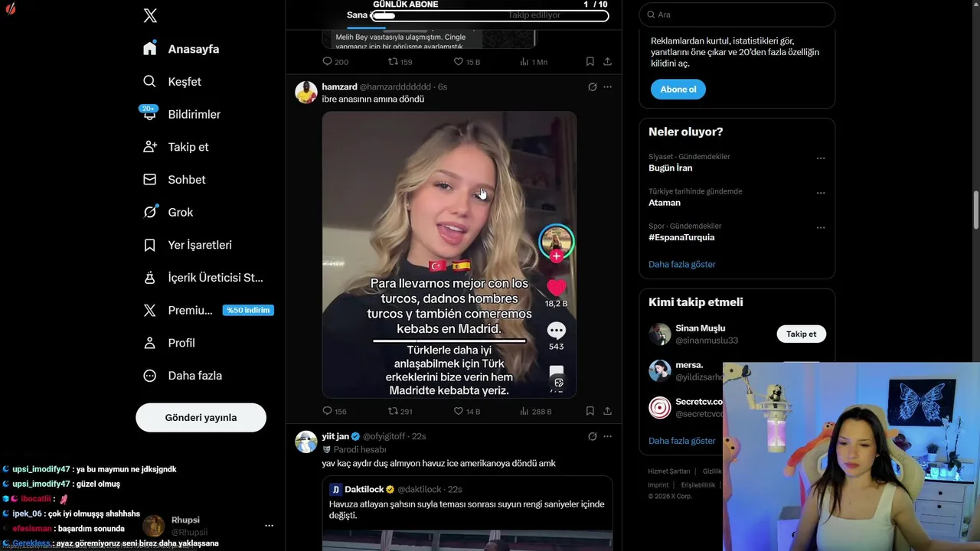The image size is (980, 551).
Task: Open options for #EspanaTurquia trend
Action: click(x=821, y=227)
